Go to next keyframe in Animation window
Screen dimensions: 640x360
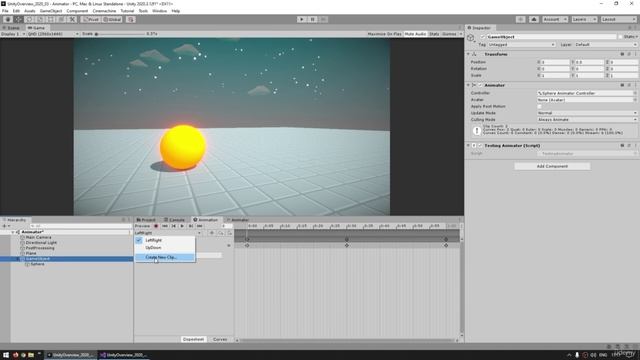191,226
